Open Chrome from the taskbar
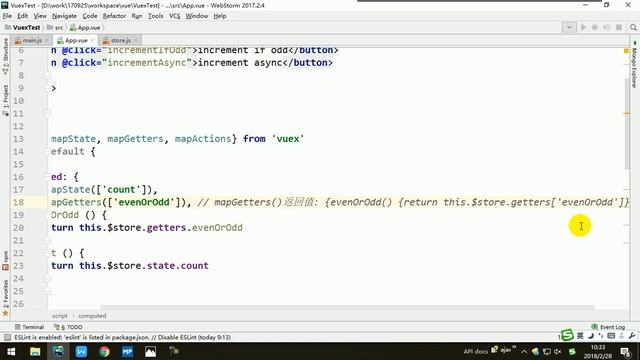 (104, 351)
